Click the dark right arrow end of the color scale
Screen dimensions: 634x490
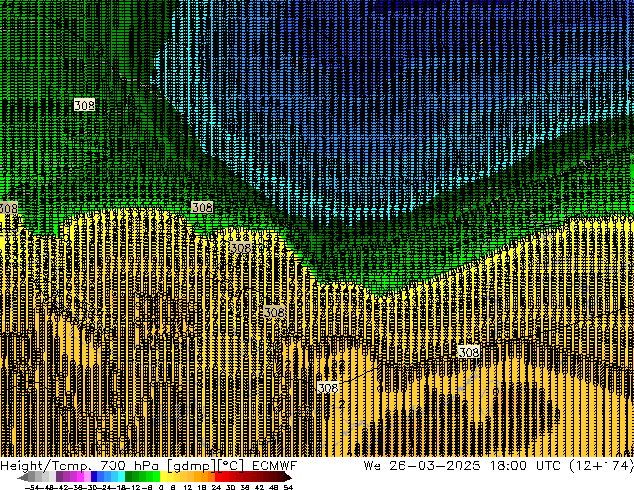pos(287,477)
